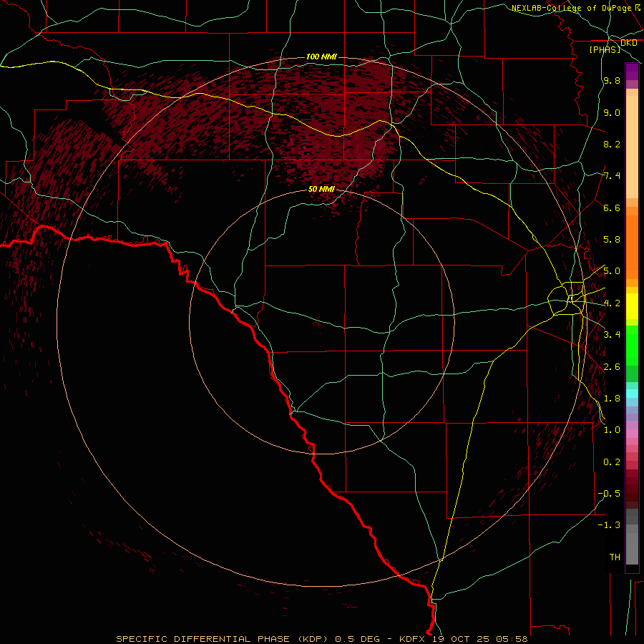Click the 5.8 scale label
Image resolution: width=644 pixels, height=644 pixels.
612,240
